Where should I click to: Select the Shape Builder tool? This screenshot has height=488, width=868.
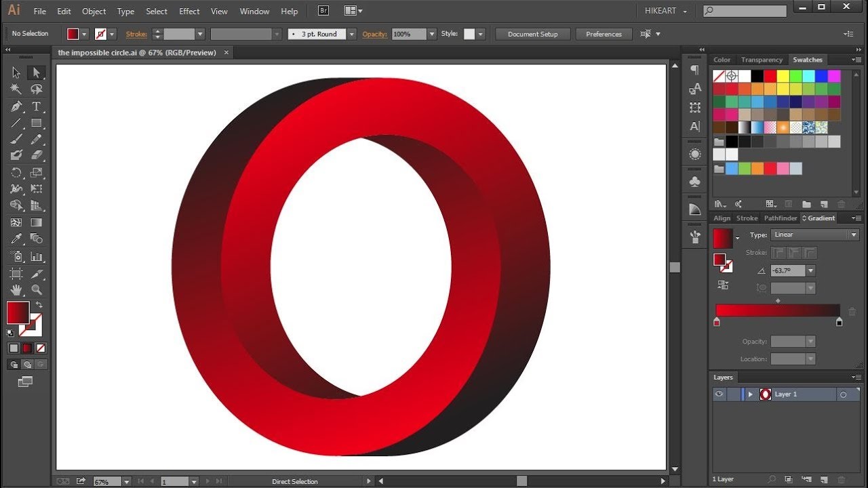click(16, 205)
